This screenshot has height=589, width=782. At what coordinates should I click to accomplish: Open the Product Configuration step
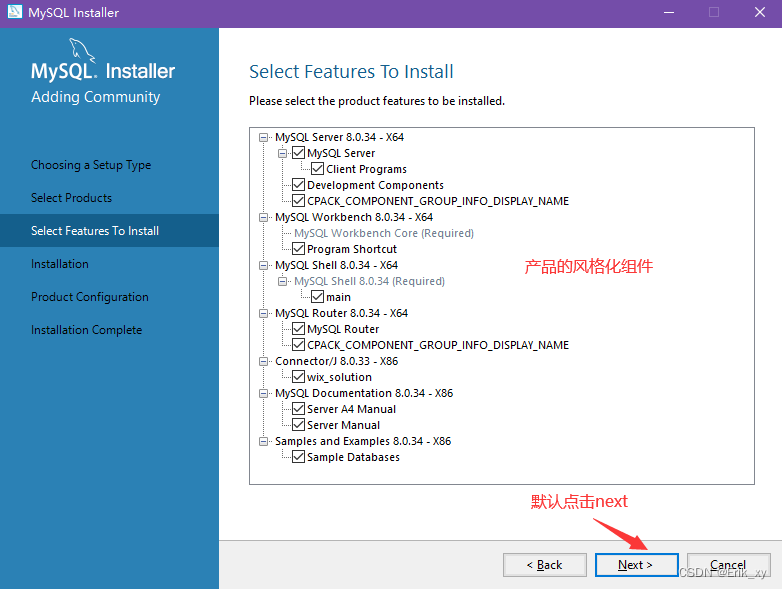pyautogui.click(x=90, y=297)
